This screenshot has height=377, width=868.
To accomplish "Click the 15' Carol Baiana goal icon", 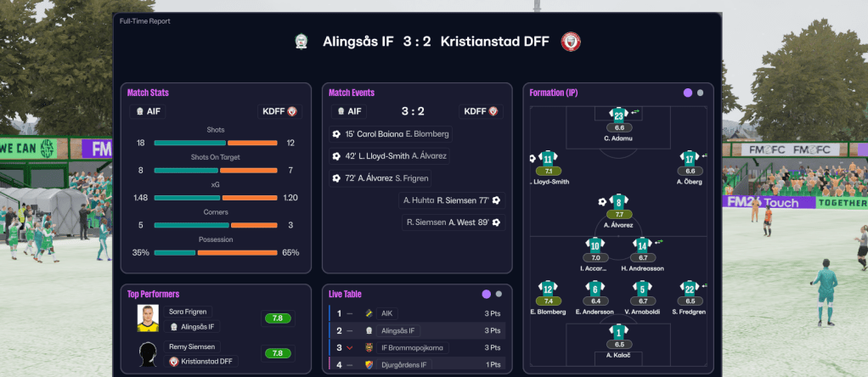I will (x=336, y=134).
